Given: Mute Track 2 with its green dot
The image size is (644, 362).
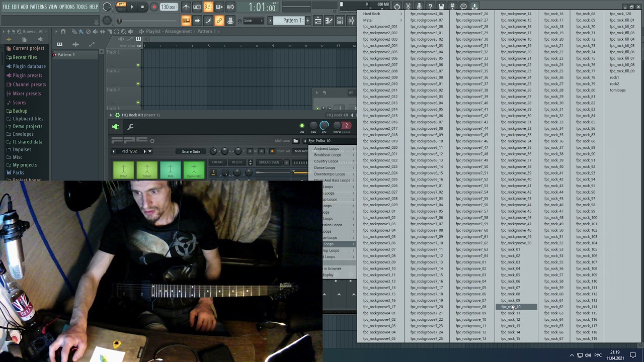Looking at the screenshot, I should [138, 83].
